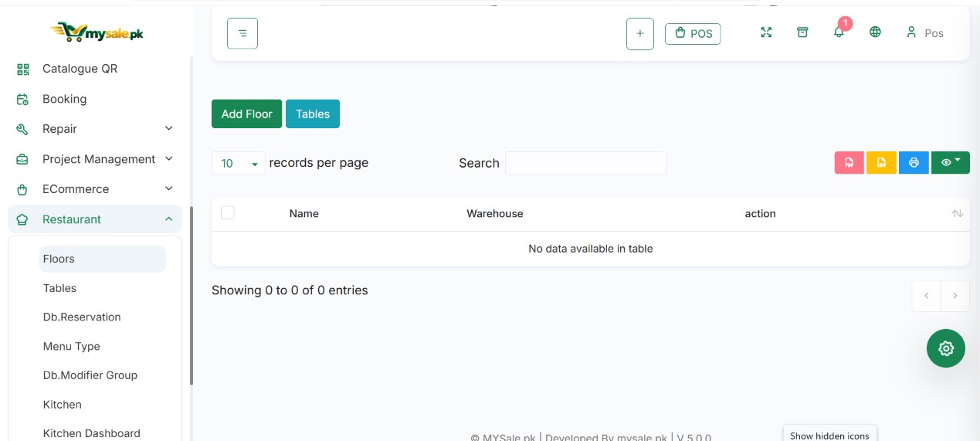Expand the Repair menu chevron
980x441 pixels.
pyautogui.click(x=169, y=128)
